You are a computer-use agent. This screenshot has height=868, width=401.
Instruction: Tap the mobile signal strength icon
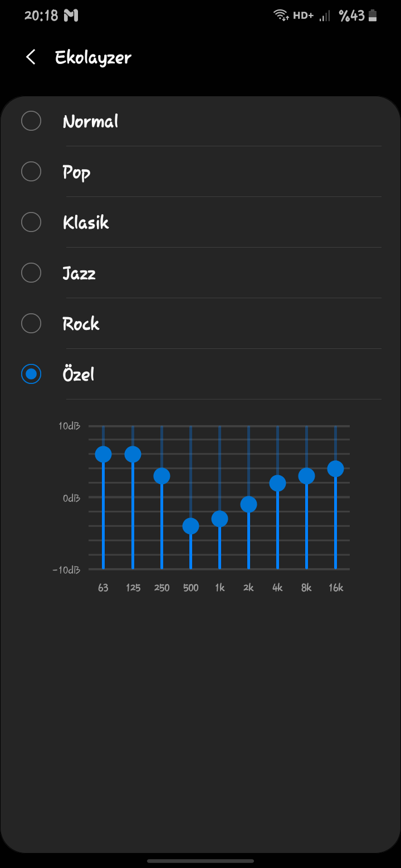pyautogui.click(x=324, y=16)
